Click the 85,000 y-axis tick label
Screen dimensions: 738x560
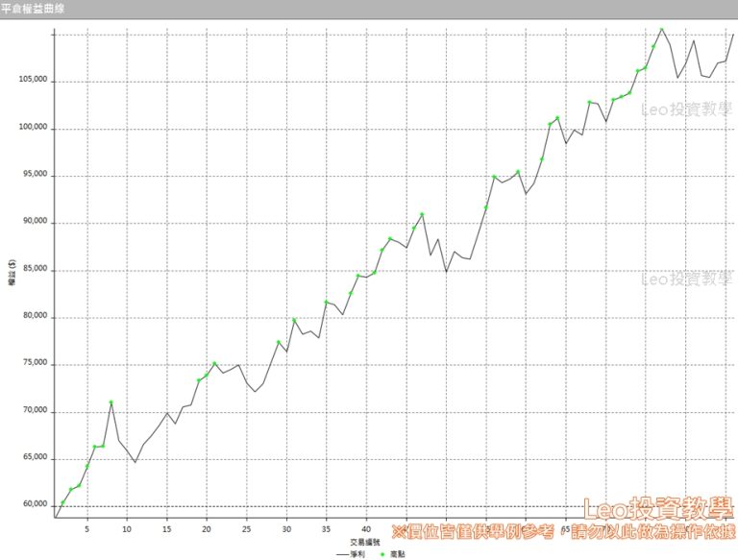tap(35, 270)
